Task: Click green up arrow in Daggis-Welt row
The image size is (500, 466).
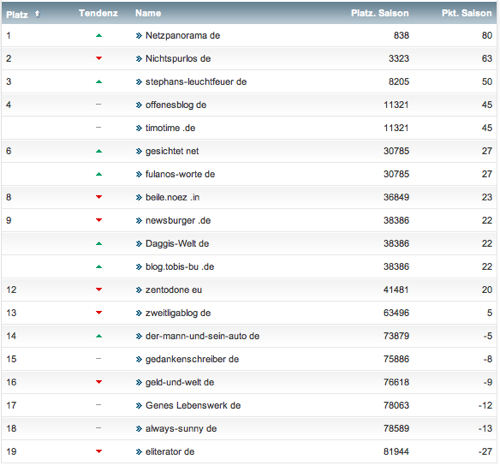Action: point(99,243)
